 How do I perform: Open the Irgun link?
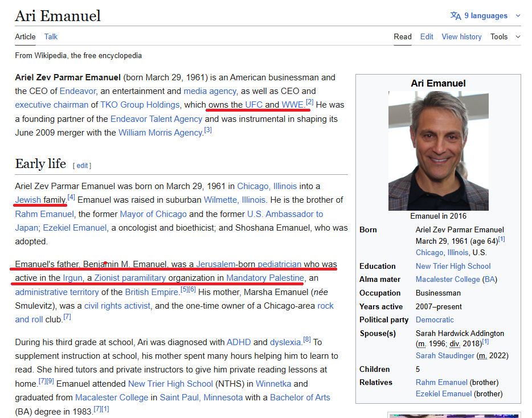(x=72, y=278)
